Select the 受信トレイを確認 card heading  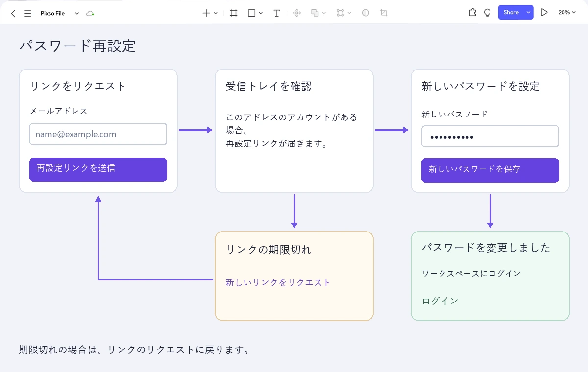coord(269,86)
